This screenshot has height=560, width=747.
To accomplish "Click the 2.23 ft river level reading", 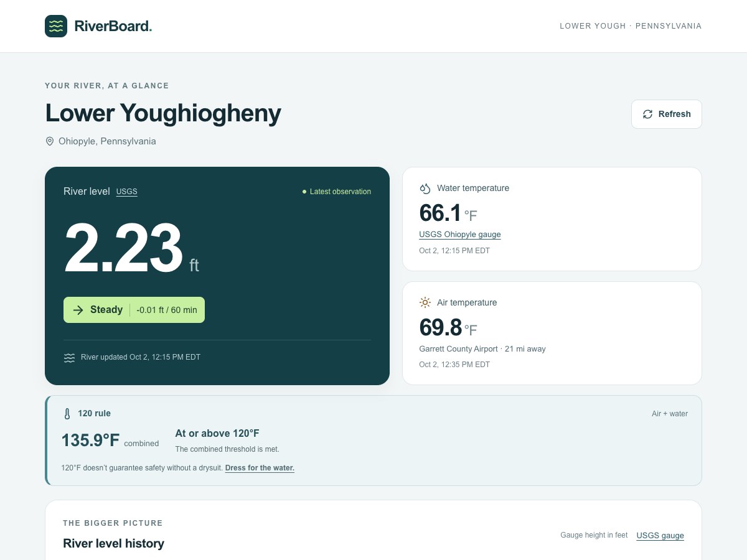I will (131, 248).
